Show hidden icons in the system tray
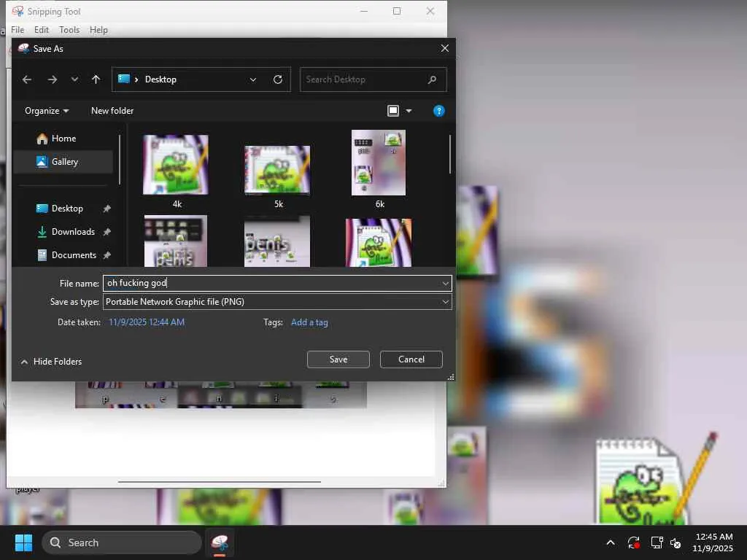This screenshot has width=747, height=560. coord(611,542)
